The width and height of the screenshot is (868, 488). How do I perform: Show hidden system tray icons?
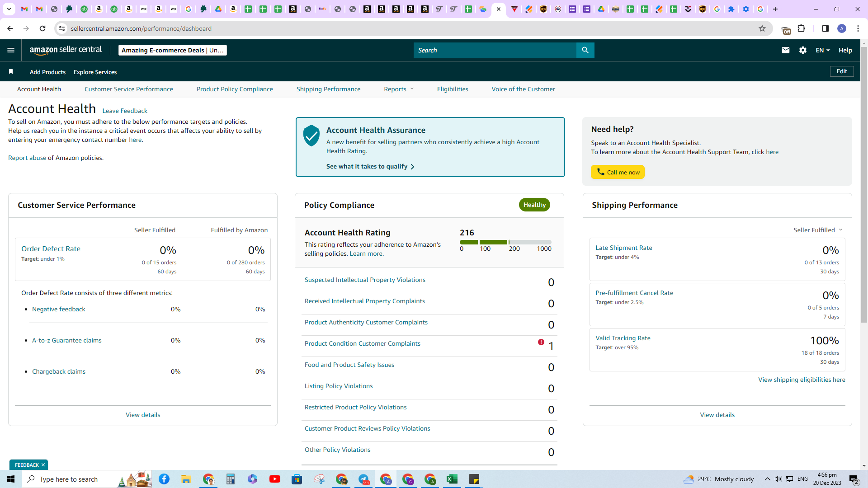(768, 479)
